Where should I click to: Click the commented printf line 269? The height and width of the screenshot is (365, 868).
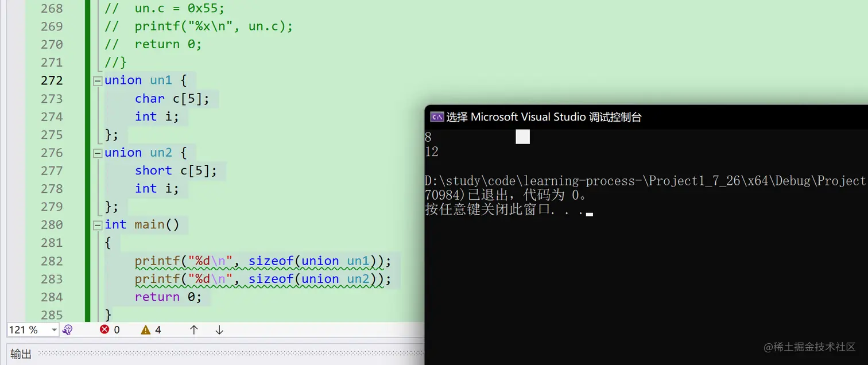tap(199, 26)
